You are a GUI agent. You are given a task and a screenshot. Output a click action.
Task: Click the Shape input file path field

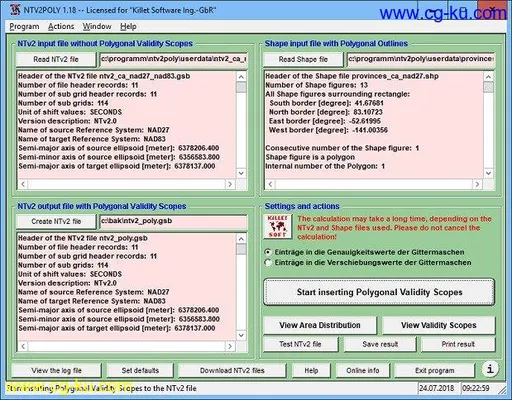coord(421,59)
